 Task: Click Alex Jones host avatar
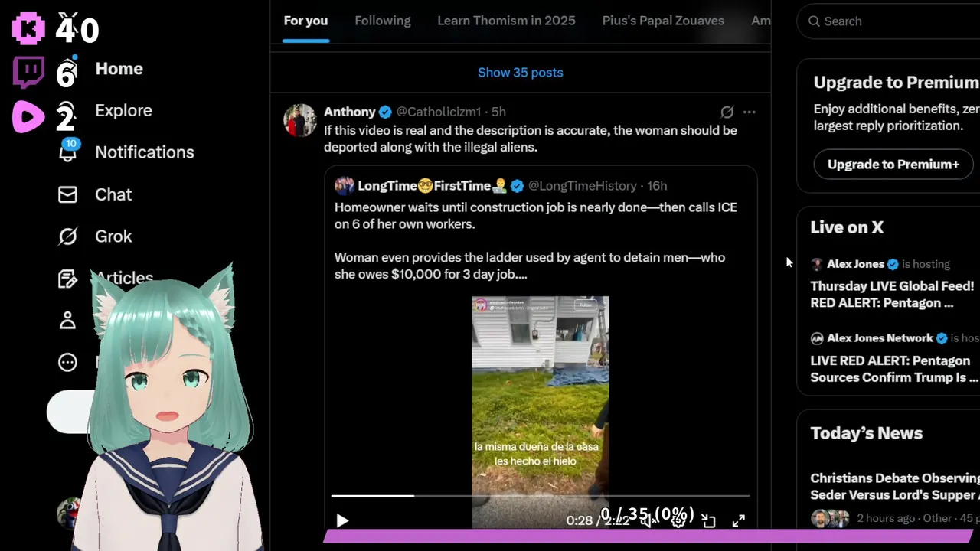pyautogui.click(x=817, y=264)
